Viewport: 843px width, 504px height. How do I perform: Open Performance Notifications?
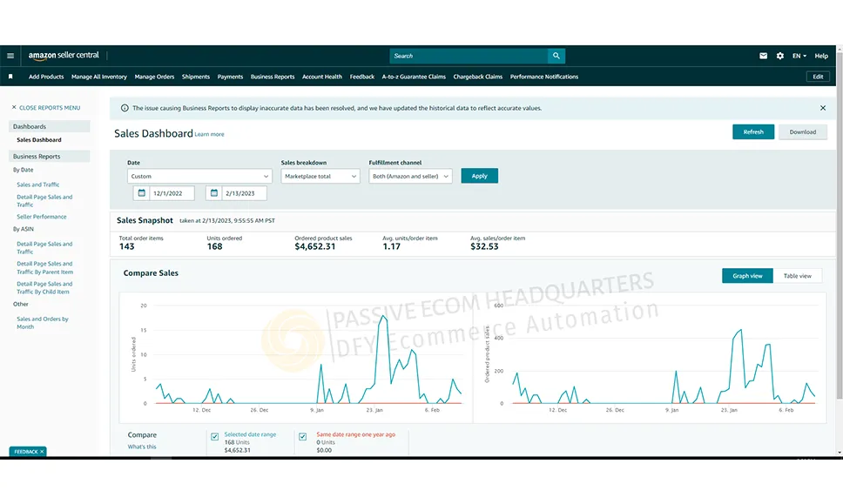(x=544, y=77)
